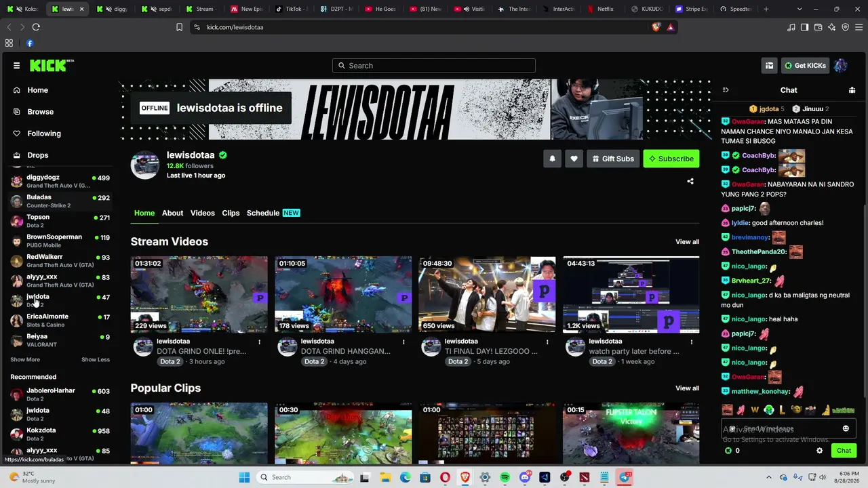Click the W emote in quick emotes

(754, 409)
